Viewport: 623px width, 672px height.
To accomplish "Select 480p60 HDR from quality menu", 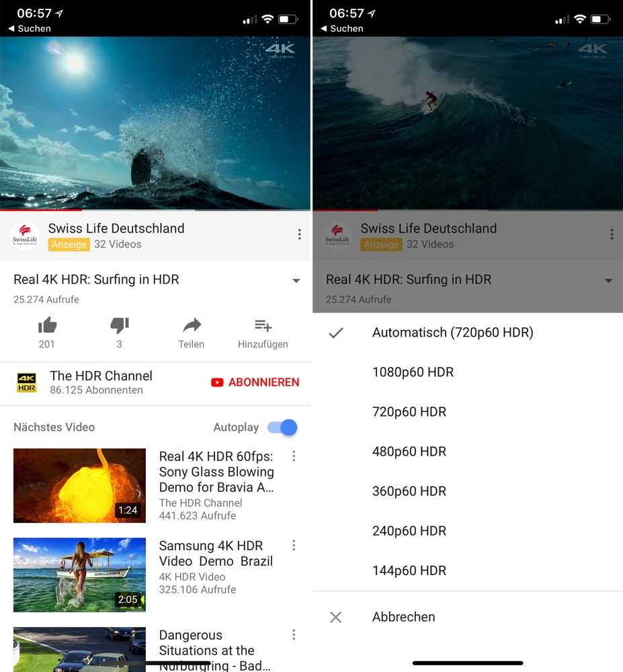I will click(409, 452).
